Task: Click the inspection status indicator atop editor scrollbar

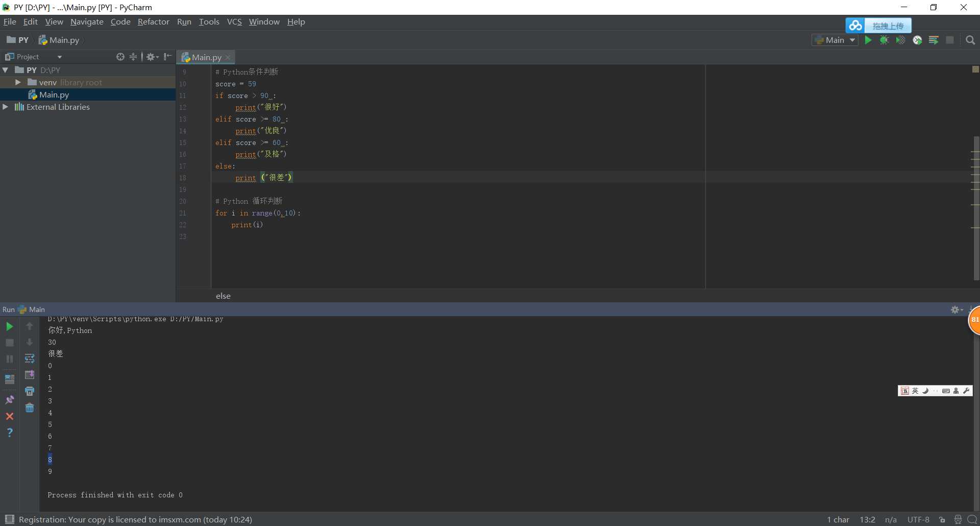Action: 975,69
